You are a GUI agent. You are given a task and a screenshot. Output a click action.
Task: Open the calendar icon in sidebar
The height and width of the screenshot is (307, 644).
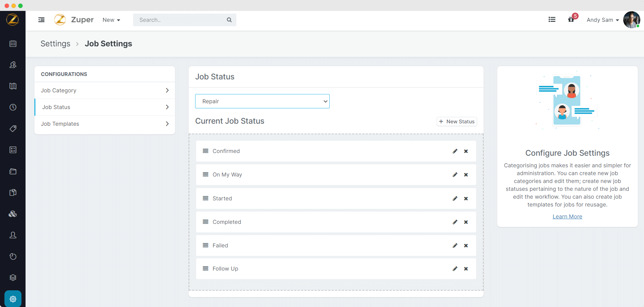click(13, 44)
